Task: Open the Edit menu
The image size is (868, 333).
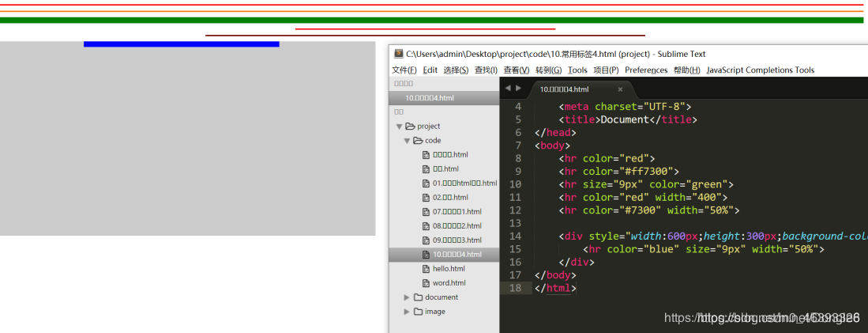Action: point(430,70)
